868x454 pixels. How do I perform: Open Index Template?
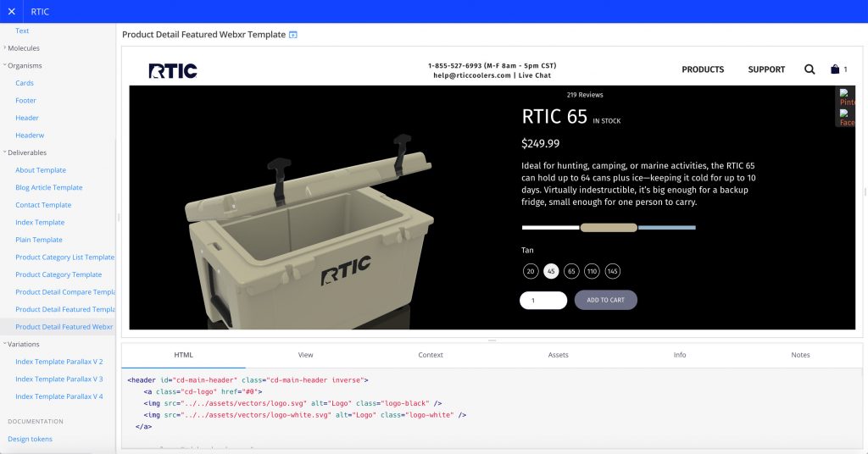pyautogui.click(x=40, y=222)
